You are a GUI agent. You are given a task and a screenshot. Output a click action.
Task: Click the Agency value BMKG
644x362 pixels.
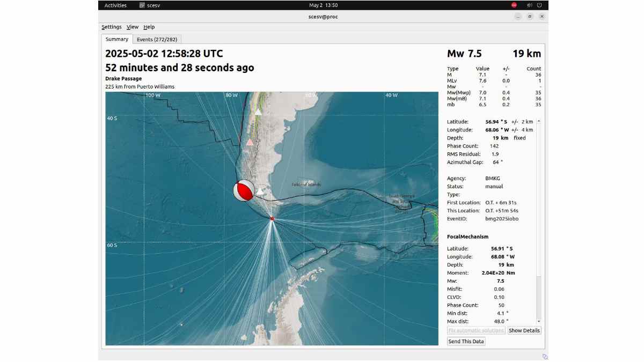(492, 178)
